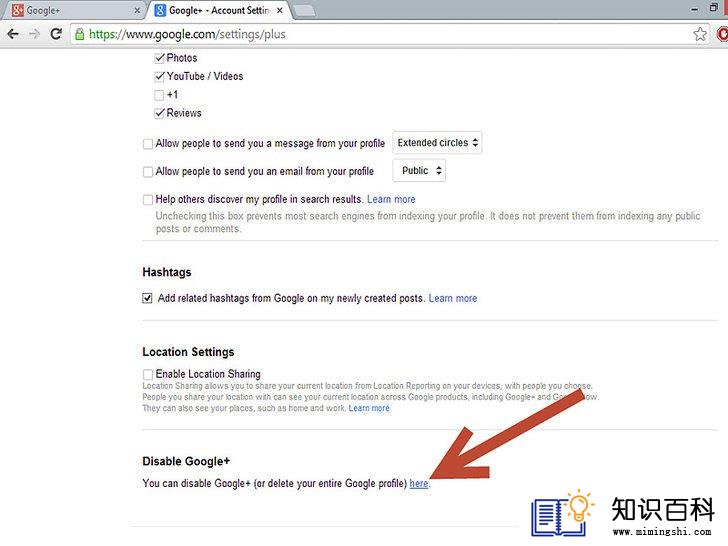This screenshot has width=728, height=546.
Task: Open the Public dropdown for email
Action: (419, 170)
